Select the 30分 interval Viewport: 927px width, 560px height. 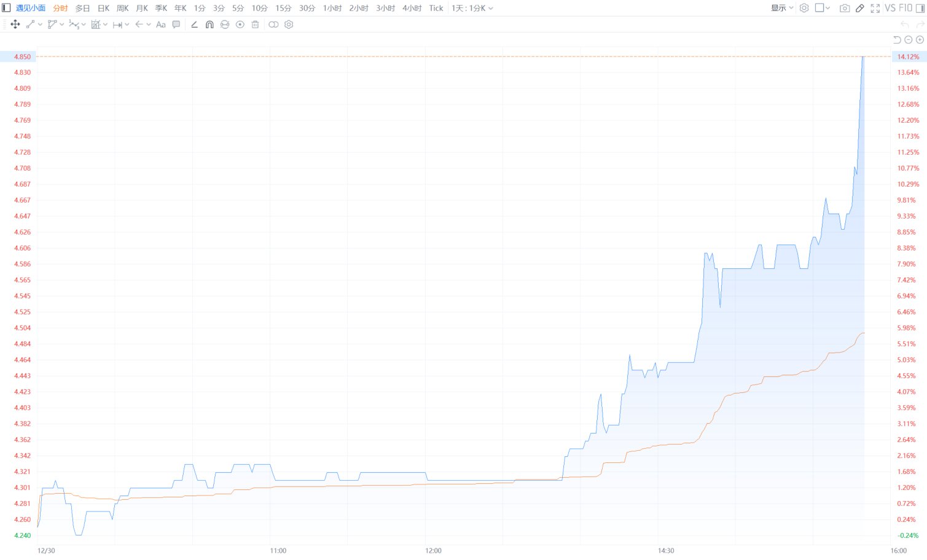point(307,8)
